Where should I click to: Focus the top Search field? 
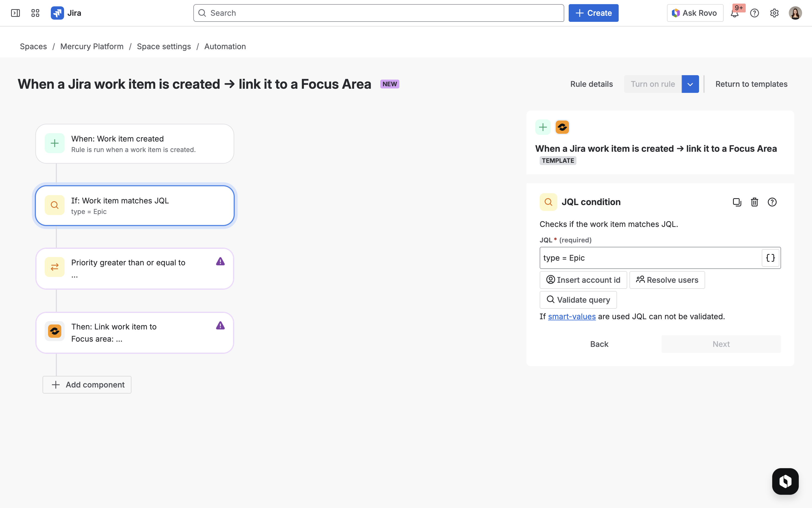379,13
